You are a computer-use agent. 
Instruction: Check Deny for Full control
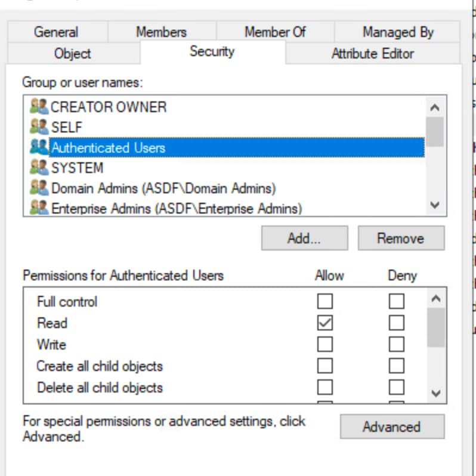click(x=397, y=301)
